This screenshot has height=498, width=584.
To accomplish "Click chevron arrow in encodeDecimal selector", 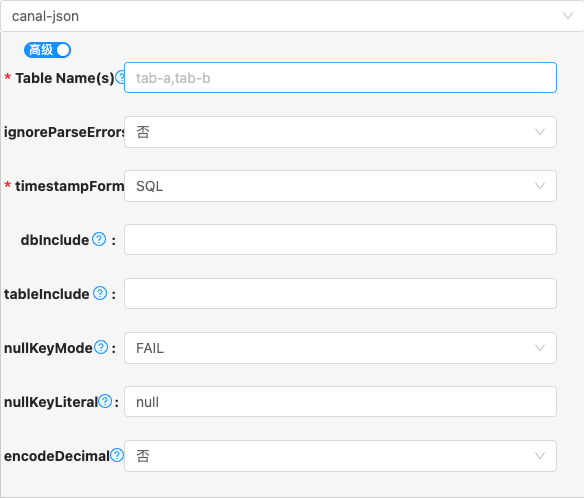I will pos(540,456).
